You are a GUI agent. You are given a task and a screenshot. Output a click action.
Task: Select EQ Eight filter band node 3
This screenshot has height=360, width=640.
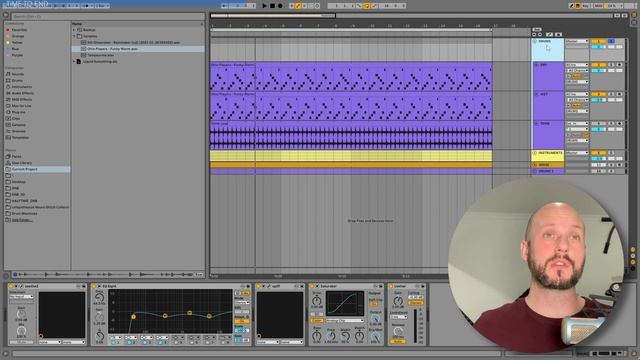point(189,313)
